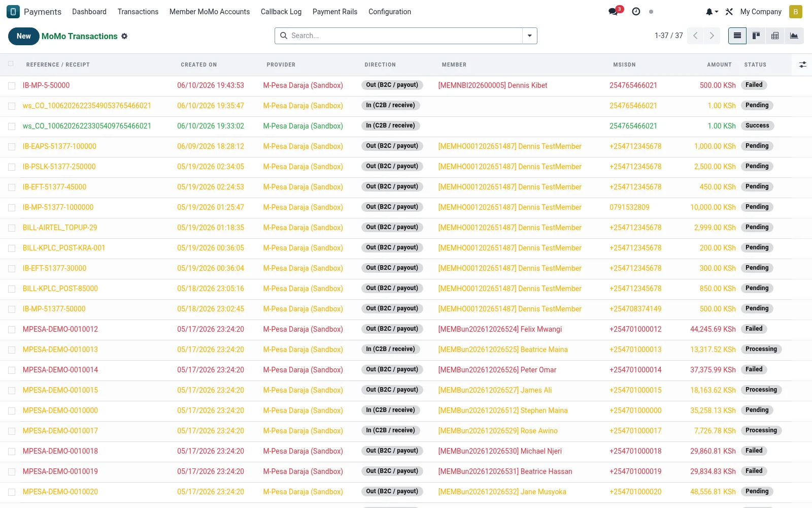Click member Dennis Kibet cell

click(x=493, y=85)
